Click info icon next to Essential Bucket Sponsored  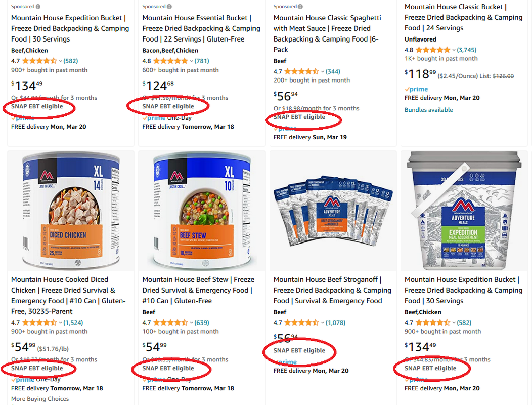[169, 7]
